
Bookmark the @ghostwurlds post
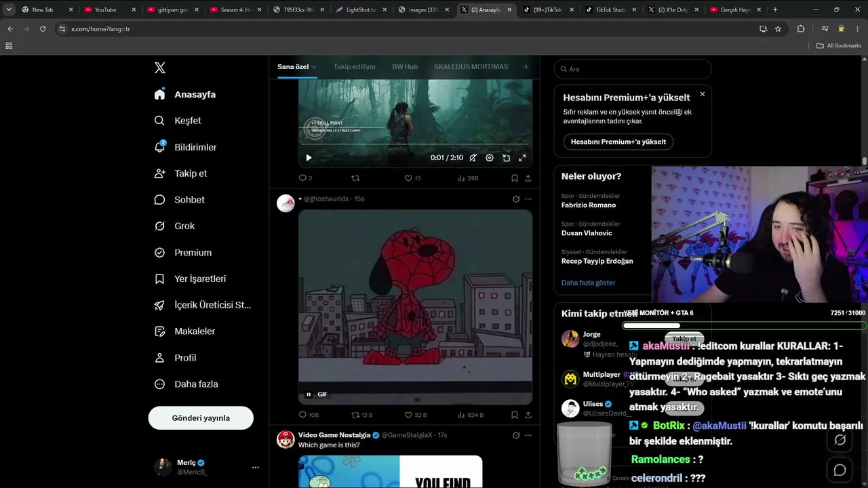tap(515, 415)
